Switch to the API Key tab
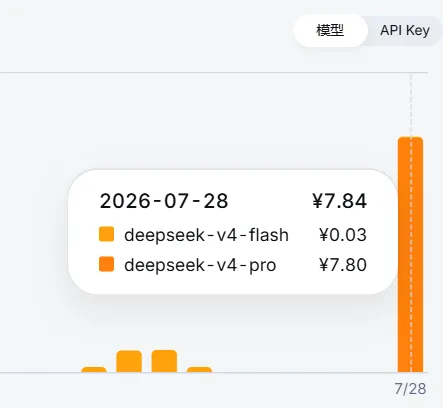This screenshot has width=443, height=408. point(405,30)
